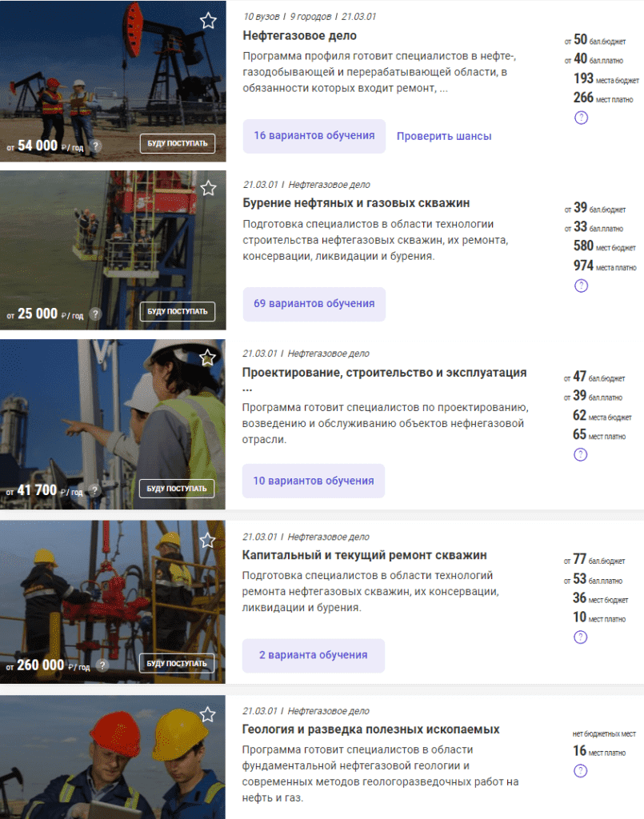This screenshot has height=819, width=644.
Task: Open «2 варианта обучения» for well repair program
Action: click(313, 656)
